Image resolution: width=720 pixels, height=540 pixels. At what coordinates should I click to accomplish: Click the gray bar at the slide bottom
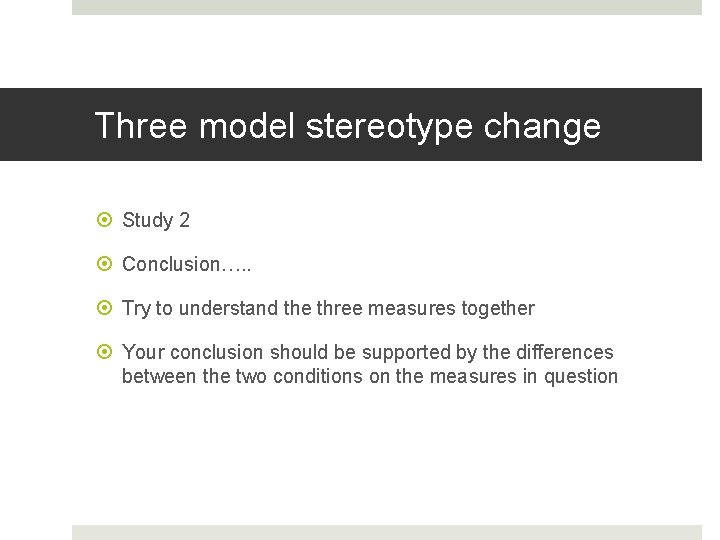[x=386, y=532]
